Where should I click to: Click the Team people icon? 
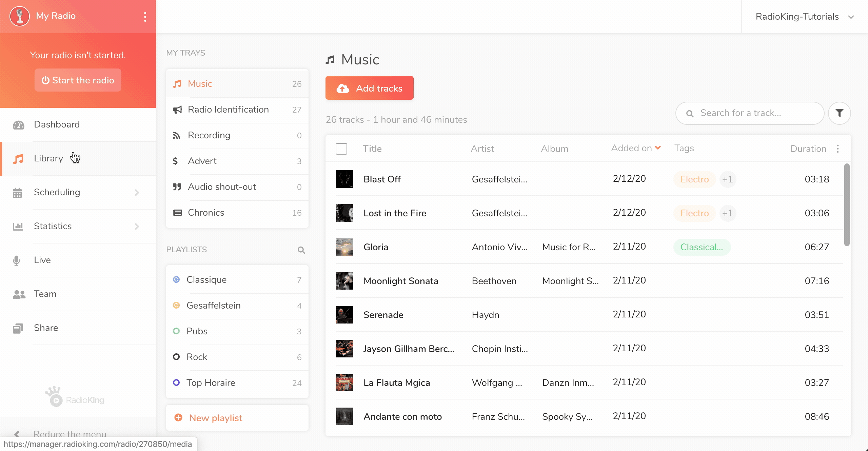pyautogui.click(x=19, y=294)
